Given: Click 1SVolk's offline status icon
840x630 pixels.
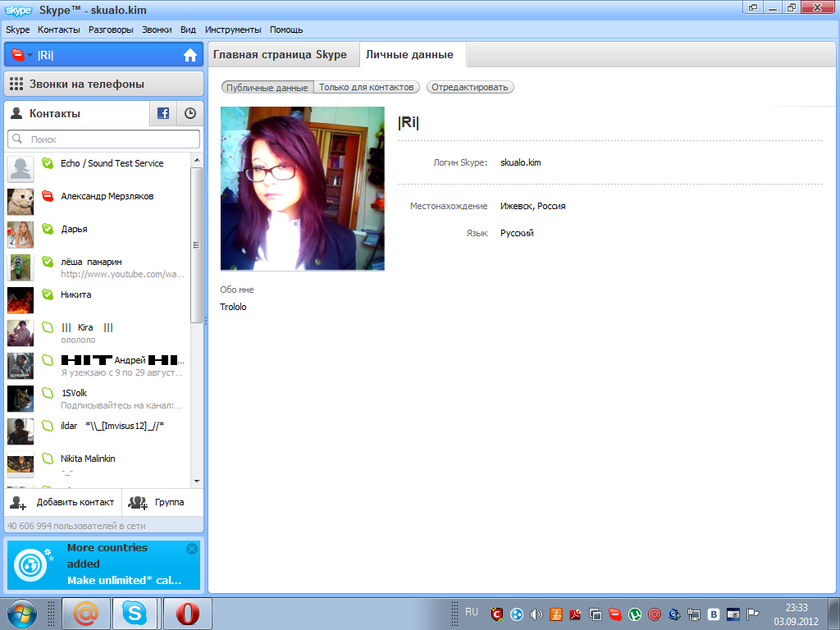Looking at the screenshot, I should (48, 393).
